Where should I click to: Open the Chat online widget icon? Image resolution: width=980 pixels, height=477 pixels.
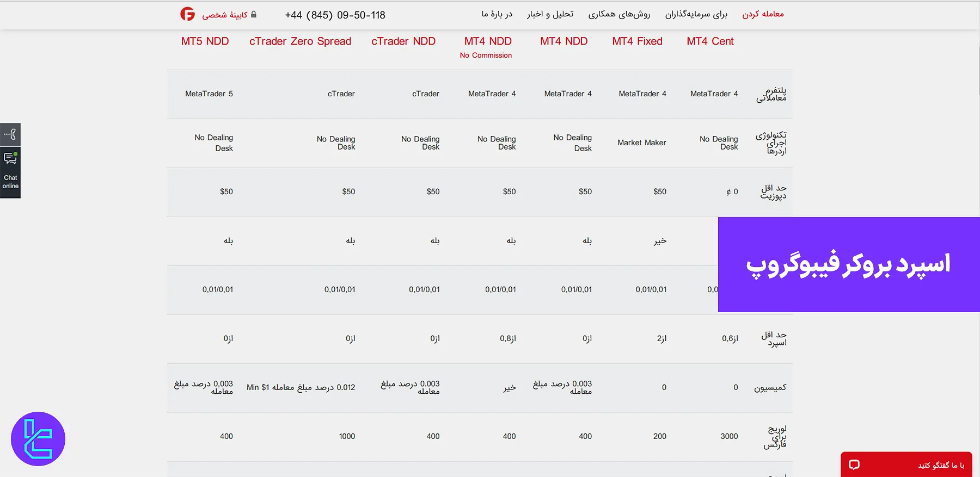[10, 159]
